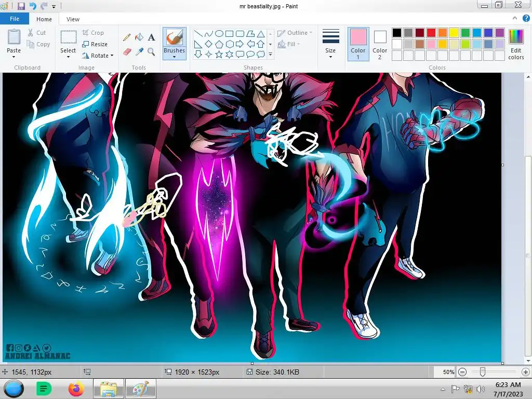Open the File menu
Screen dimensions: 532x399
(x=14, y=19)
